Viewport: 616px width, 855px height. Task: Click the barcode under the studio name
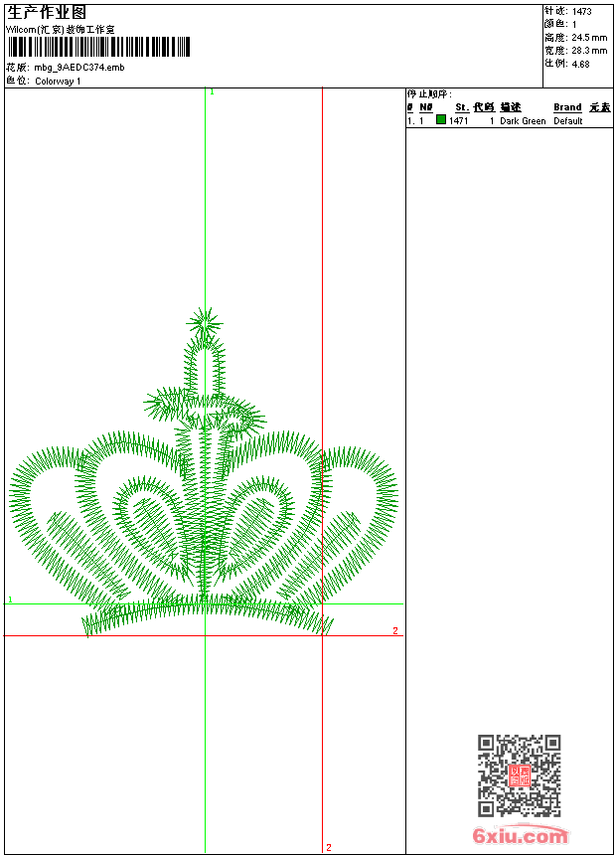(x=98, y=47)
